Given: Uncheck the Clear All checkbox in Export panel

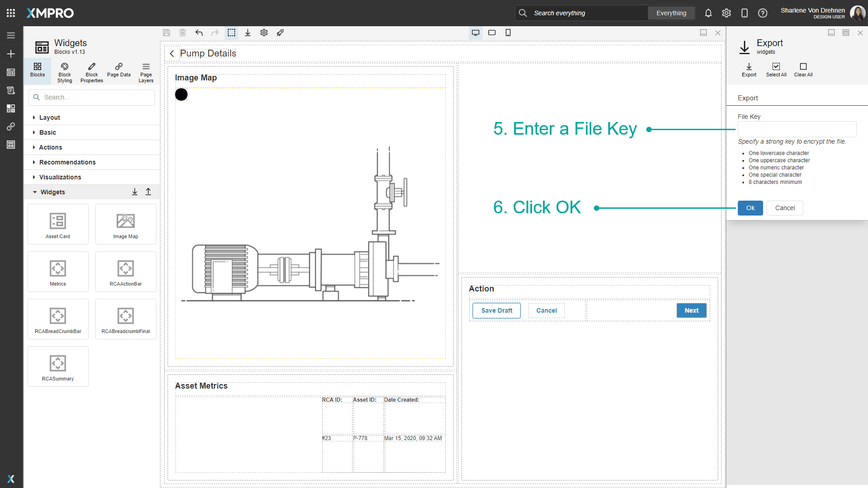Looking at the screenshot, I should (x=803, y=66).
